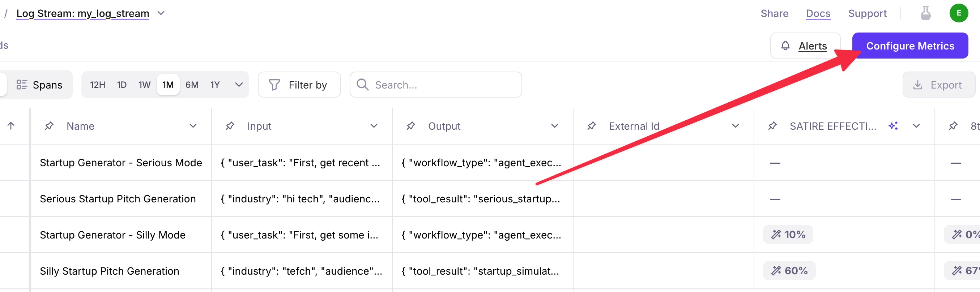Click output cell in Serious Mode row
Image resolution: width=980 pixels, height=292 pixels.
(x=482, y=163)
